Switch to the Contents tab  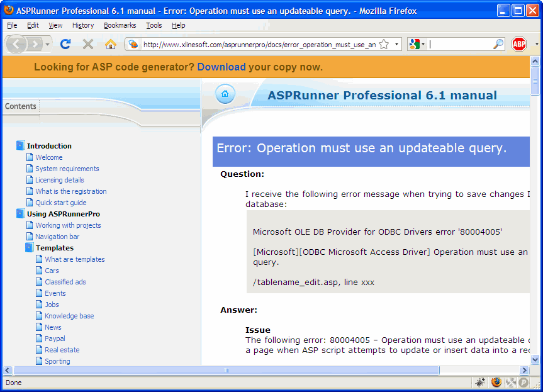tap(20, 106)
